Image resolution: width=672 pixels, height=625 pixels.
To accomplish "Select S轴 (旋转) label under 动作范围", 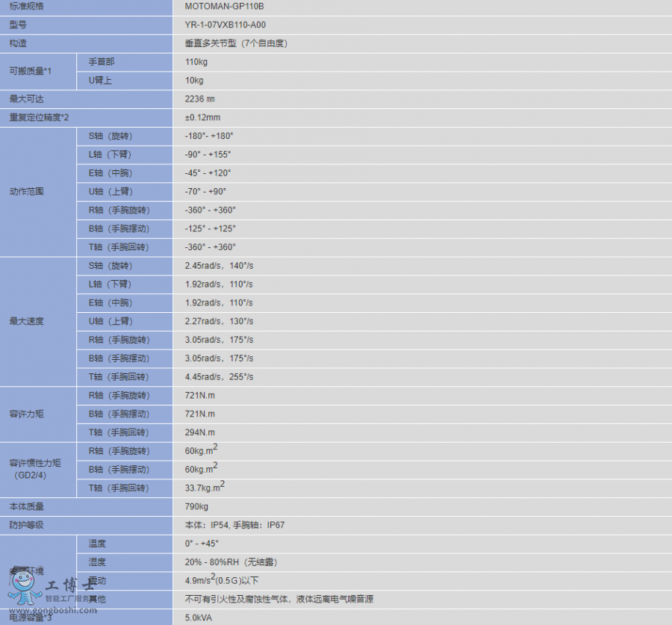I will tap(111, 136).
